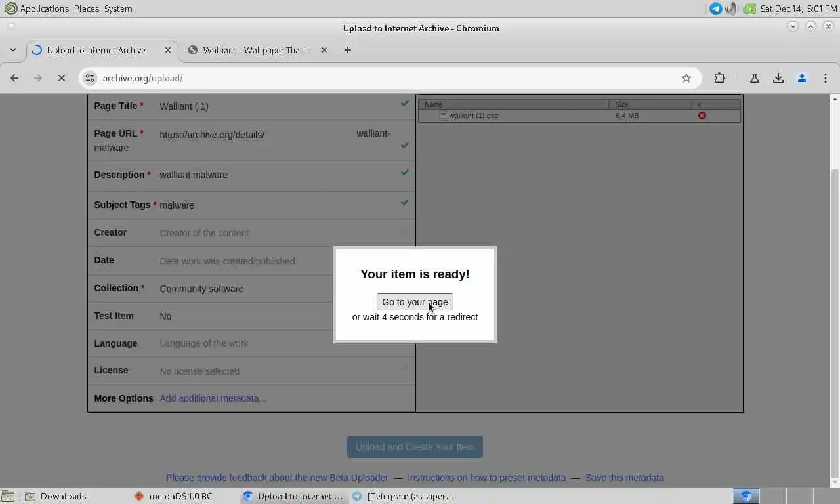Open a new tab with the plus button
This screenshot has width=840, height=504.
point(348,50)
